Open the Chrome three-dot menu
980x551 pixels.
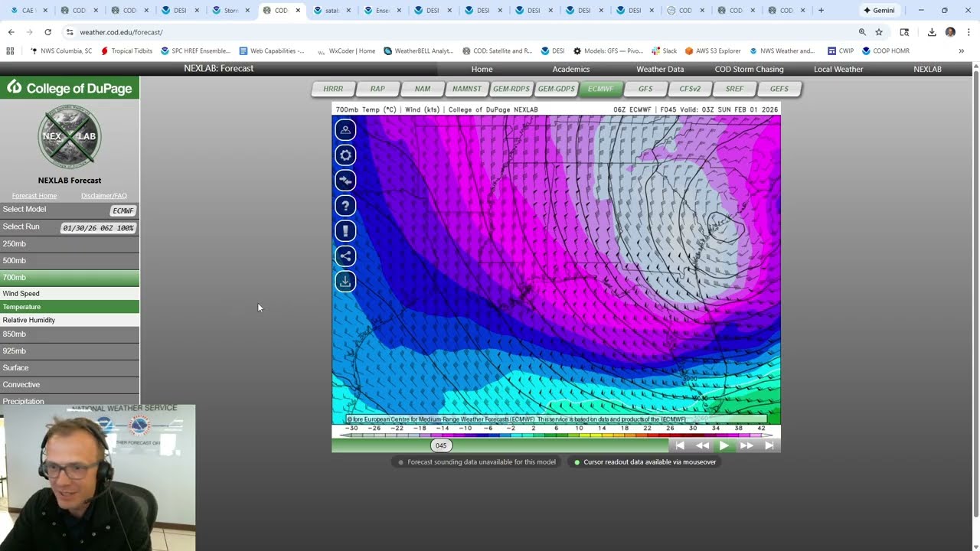coord(969,32)
